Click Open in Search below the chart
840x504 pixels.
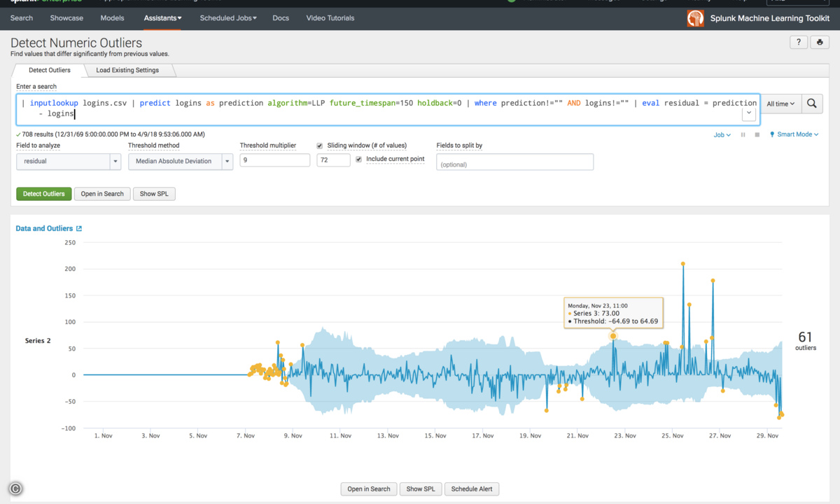(369, 489)
